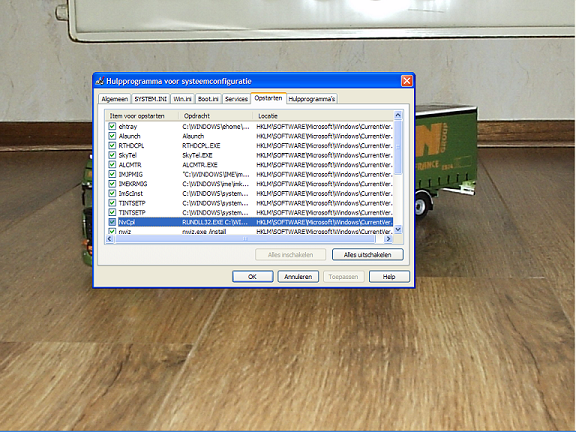Open Help from the dialog

point(389,277)
